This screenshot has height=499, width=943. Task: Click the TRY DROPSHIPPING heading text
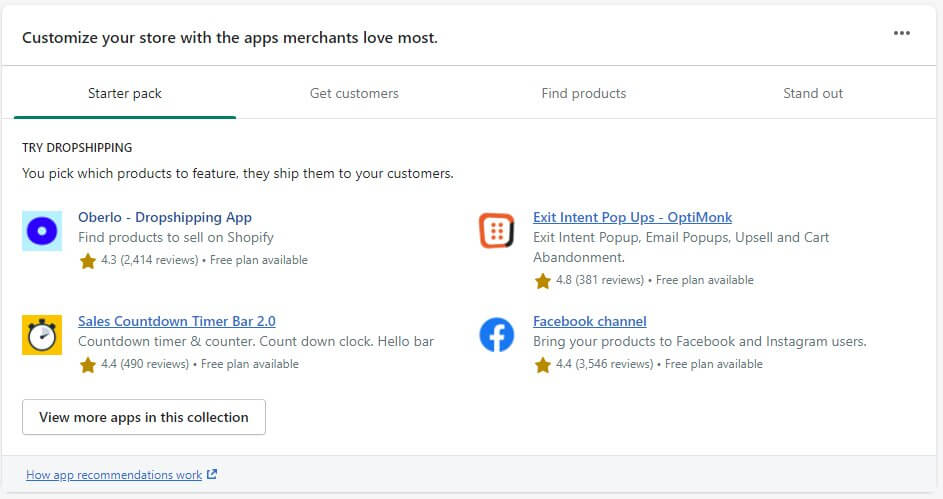77,147
